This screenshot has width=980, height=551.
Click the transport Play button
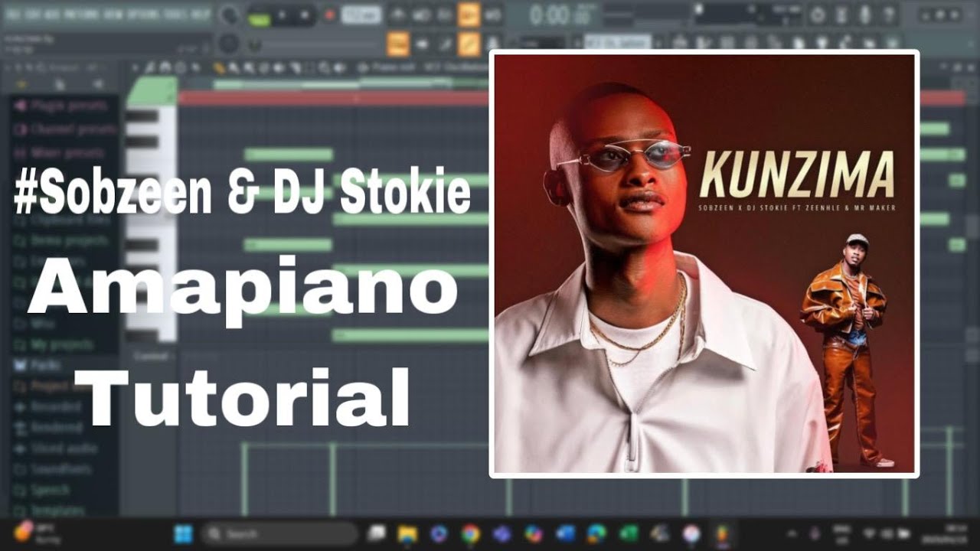[283, 15]
